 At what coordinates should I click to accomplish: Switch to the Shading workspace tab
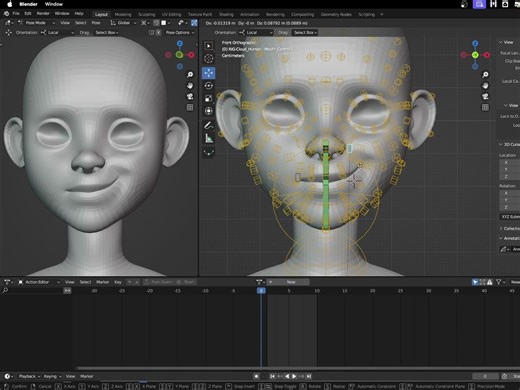tap(226, 14)
